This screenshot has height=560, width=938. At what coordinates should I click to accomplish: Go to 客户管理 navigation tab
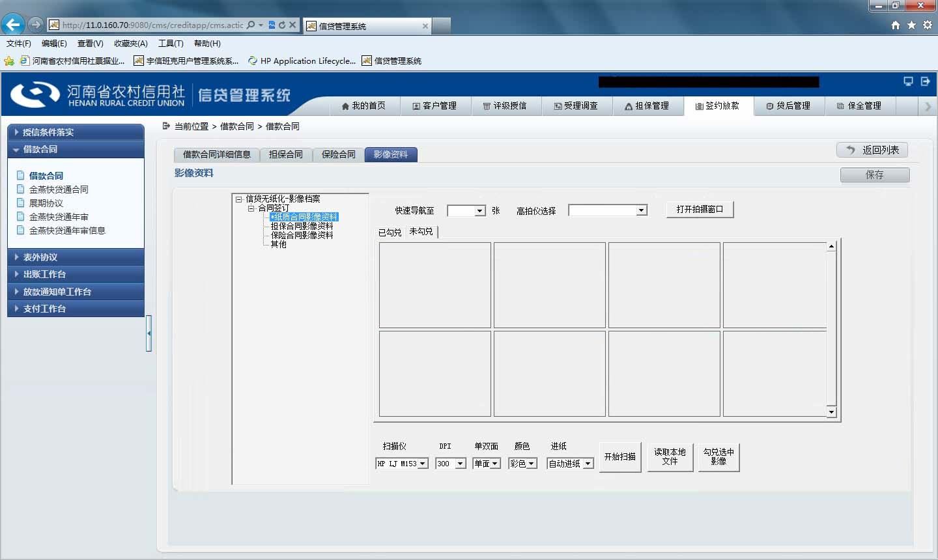click(x=435, y=105)
